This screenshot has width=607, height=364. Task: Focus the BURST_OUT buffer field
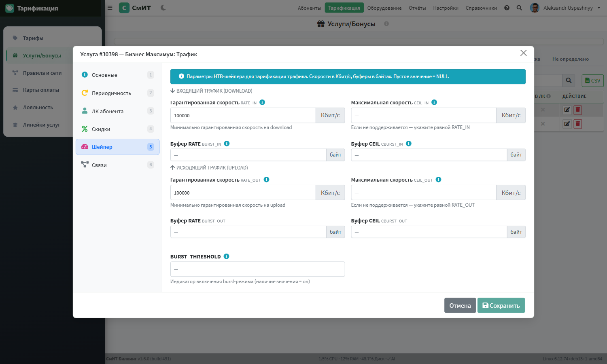tap(248, 232)
